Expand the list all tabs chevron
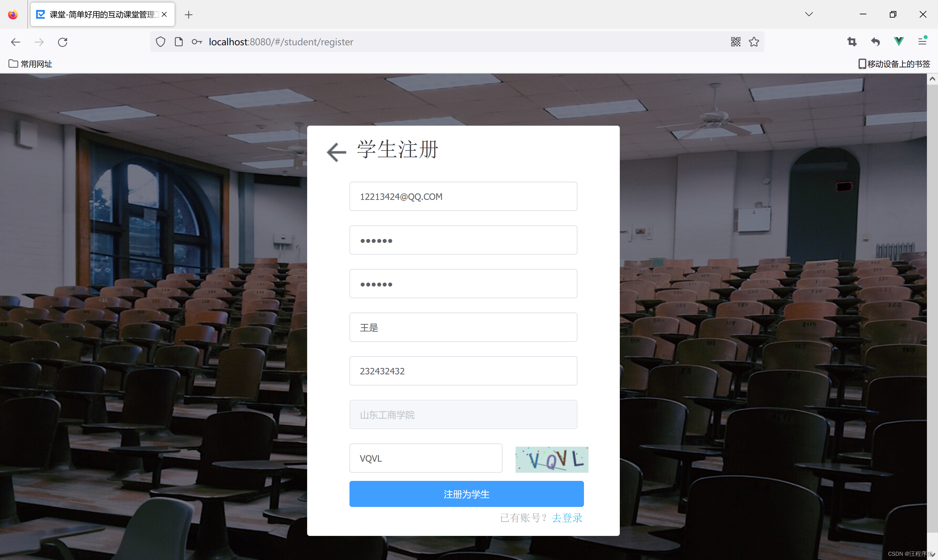 click(808, 14)
